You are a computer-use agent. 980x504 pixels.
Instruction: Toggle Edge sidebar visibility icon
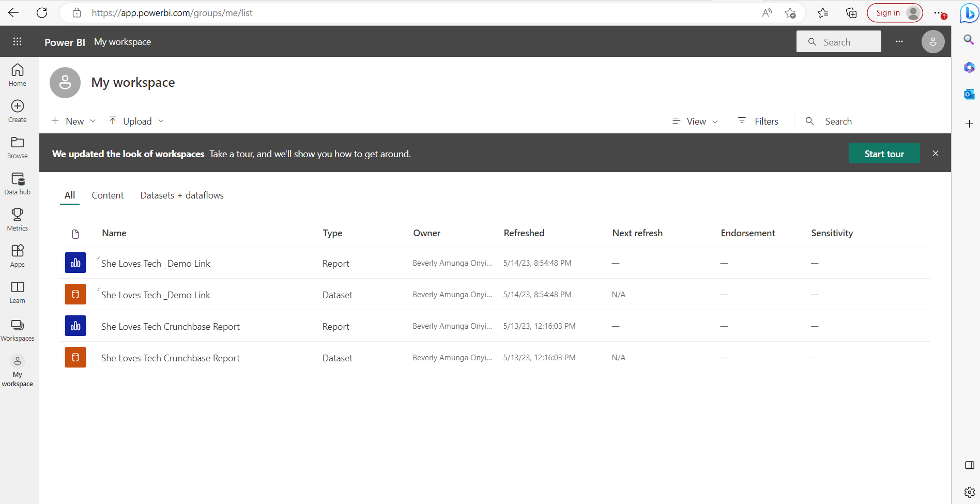point(969,465)
